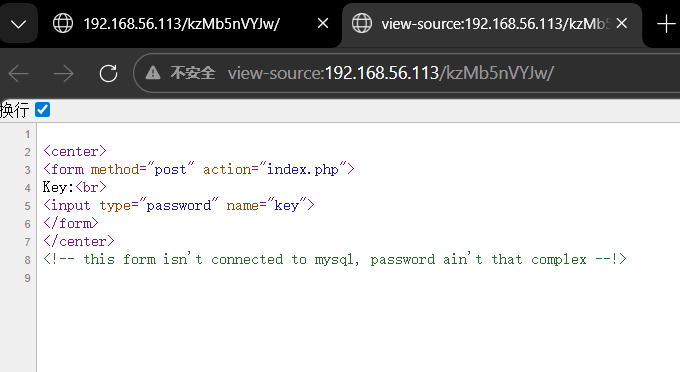Click the 'password' type attribute value
680x372 pixels.
179,206
